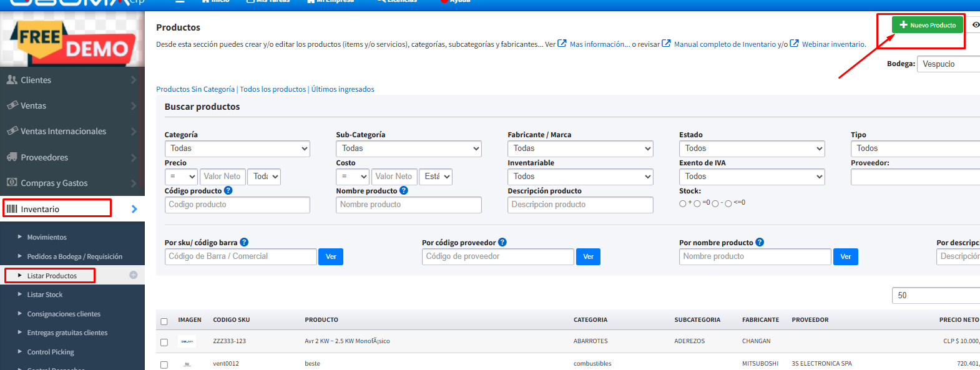Click the green Nuevo Producto button

click(927, 25)
